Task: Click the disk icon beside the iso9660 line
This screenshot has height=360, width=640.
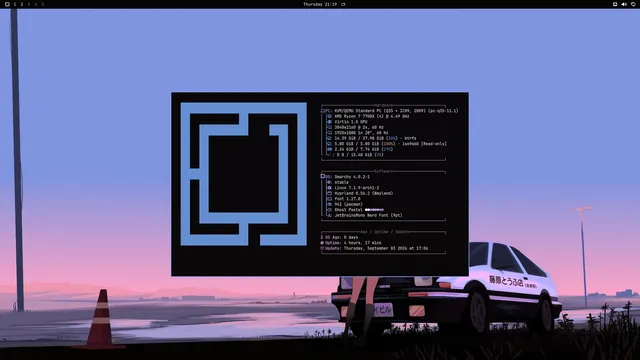Action: tap(329, 144)
